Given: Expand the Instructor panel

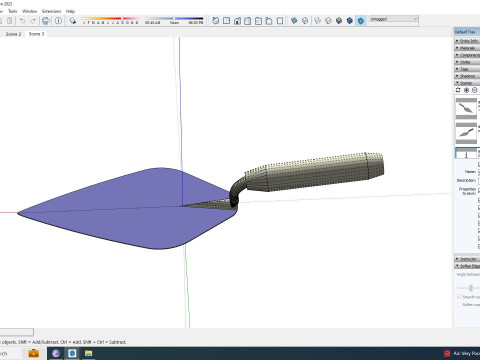Looking at the screenshot, I should (467, 259).
